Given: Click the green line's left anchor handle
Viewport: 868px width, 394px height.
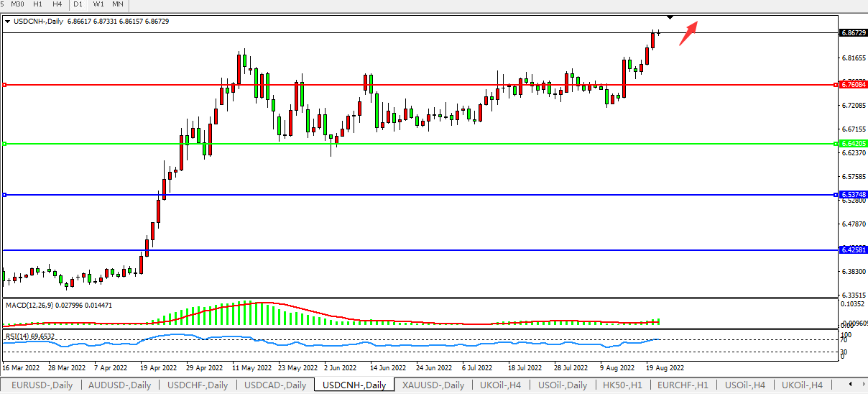Looking at the screenshot, I should [x=5, y=144].
